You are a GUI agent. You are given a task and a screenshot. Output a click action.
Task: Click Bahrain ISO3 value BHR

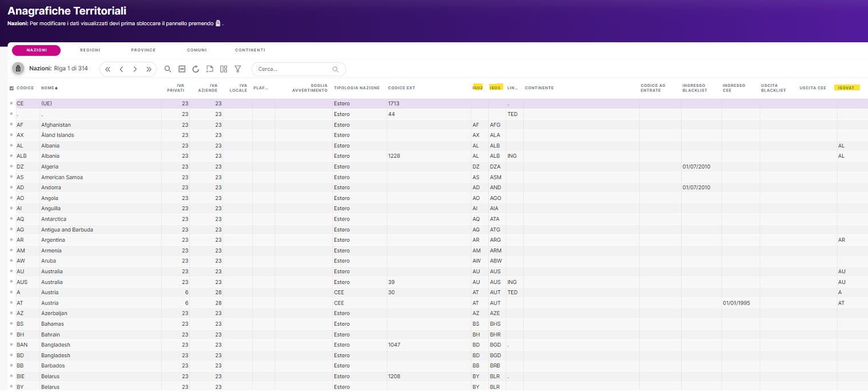point(495,334)
